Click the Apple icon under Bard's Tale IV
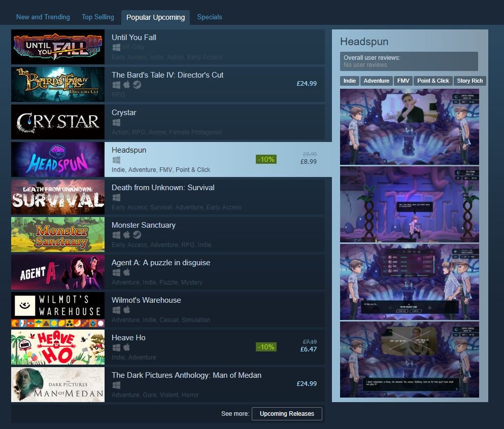504x429 pixels. (x=127, y=85)
